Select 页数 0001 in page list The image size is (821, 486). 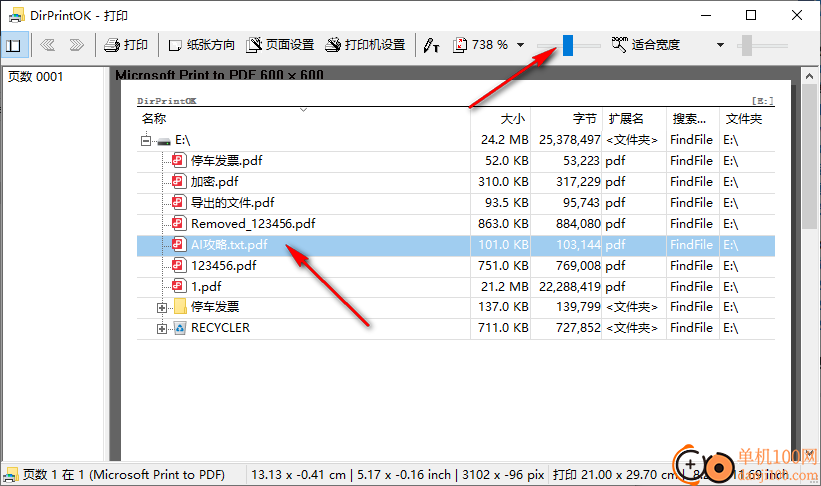pos(35,77)
